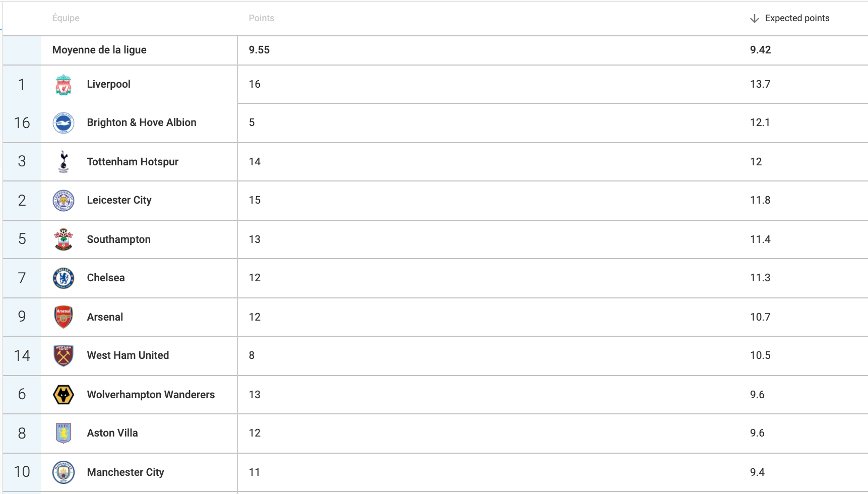The width and height of the screenshot is (868, 494).
Task: Sort table by Points column header
Action: click(x=262, y=18)
